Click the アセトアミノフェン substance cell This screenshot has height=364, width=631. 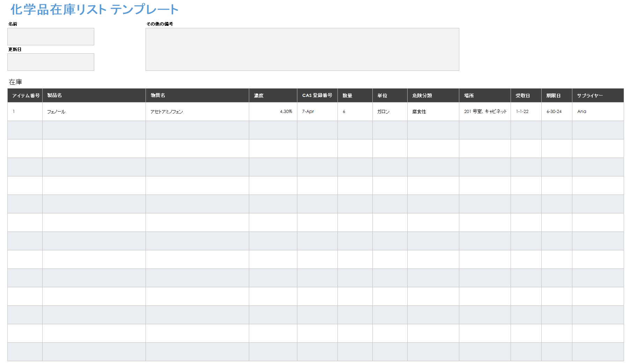[x=198, y=112]
